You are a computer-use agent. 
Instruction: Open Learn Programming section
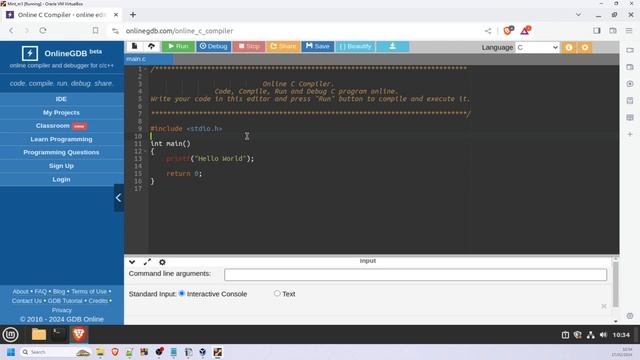(61, 139)
